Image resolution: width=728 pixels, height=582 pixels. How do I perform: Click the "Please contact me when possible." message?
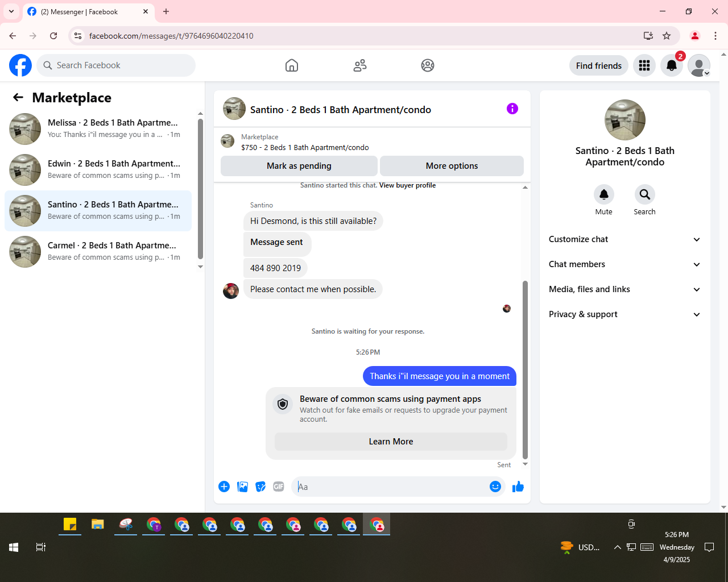point(313,289)
